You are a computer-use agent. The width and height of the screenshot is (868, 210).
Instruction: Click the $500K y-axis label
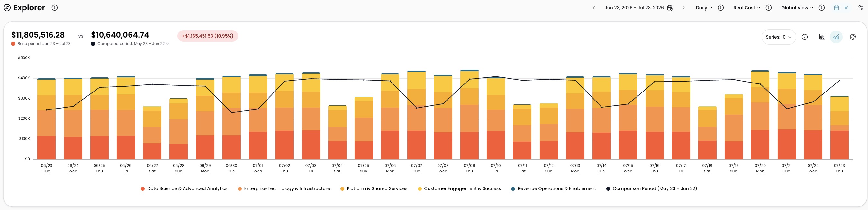(24, 58)
